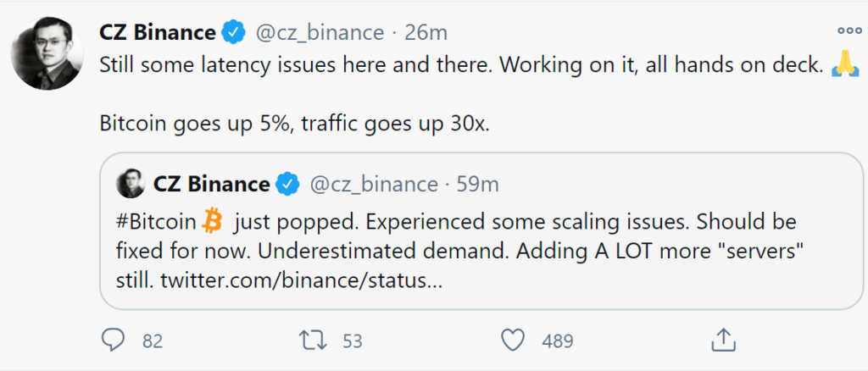This screenshot has width=868, height=371.
Task: Click CZ Binance name in quoted tweet
Action: click(x=212, y=183)
